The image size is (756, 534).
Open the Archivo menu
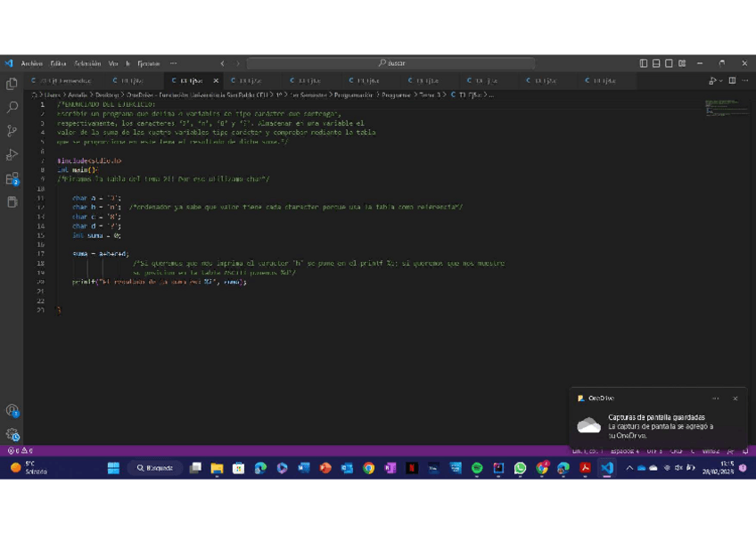[31, 63]
